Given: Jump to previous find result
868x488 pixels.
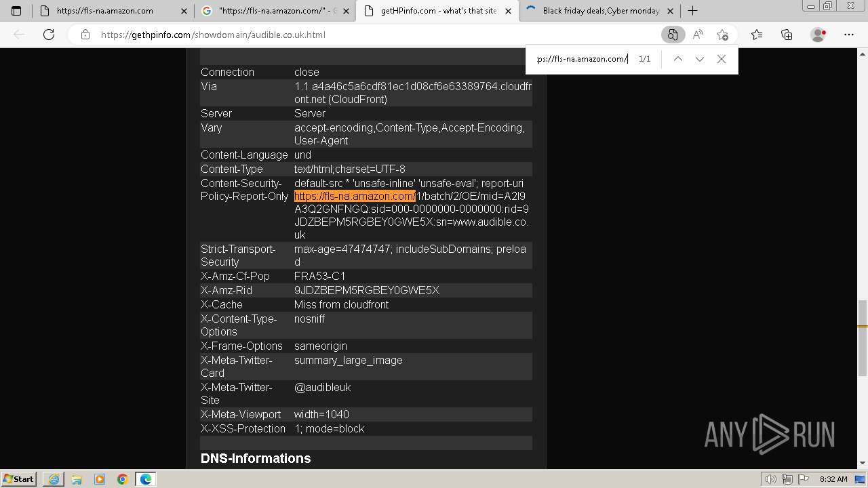Looking at the screenshot, I should (x=677, y=59).
